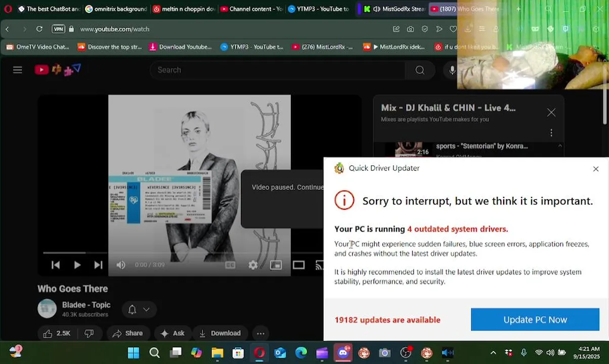Toggle closed captions CC button
Viewport: 609px width, 364px height.
click(x=230, y=265)
